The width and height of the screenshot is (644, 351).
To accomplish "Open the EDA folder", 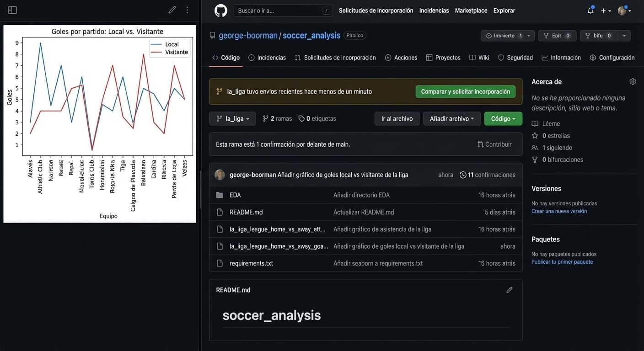I will pos(235,195).
